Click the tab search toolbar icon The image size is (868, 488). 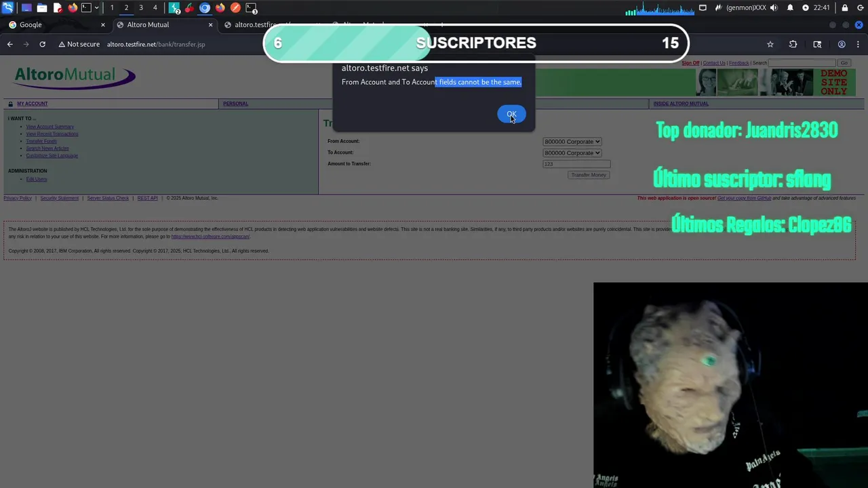[817, 44]
